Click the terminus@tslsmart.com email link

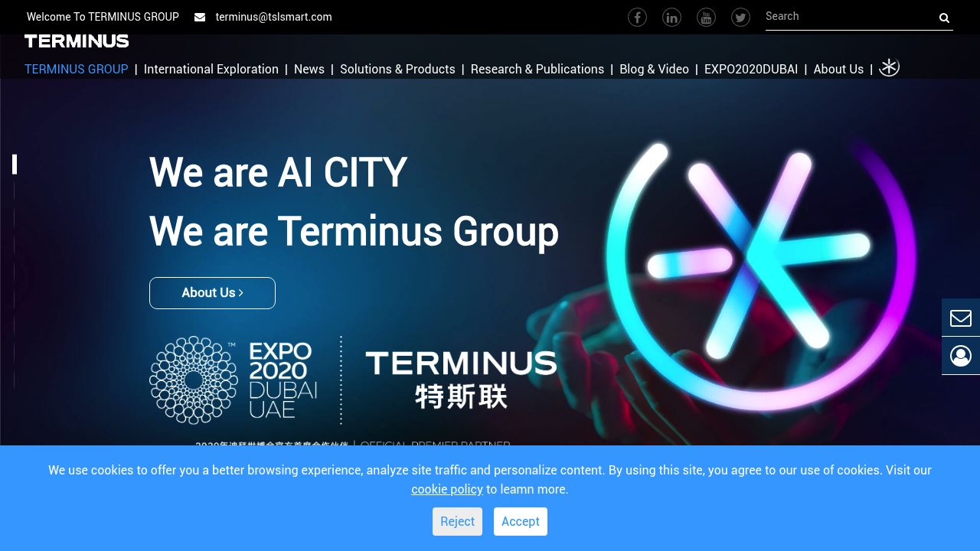click(274, 17)
